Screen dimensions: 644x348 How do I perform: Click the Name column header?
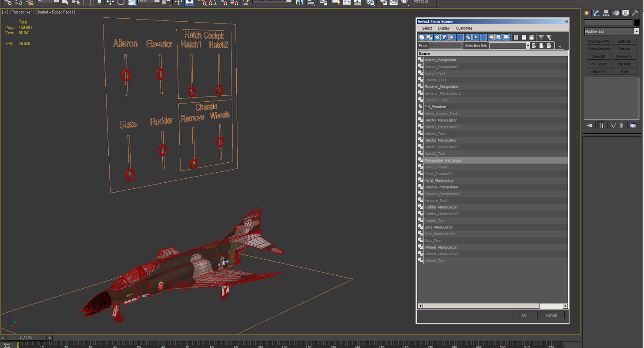pyautogui.click(x=493, y=54)
